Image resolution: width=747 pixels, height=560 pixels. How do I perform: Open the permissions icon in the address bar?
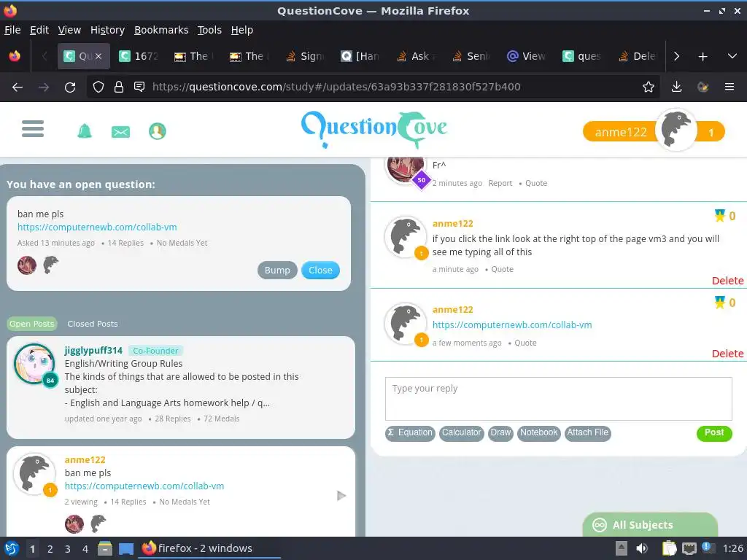pyautogui.click(x=139, y=87)
